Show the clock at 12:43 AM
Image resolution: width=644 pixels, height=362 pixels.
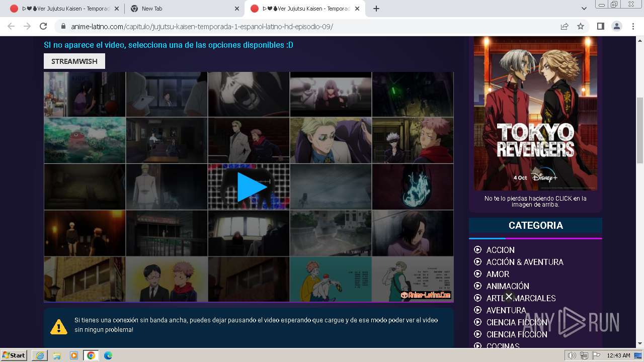click(x=618, y=355)
